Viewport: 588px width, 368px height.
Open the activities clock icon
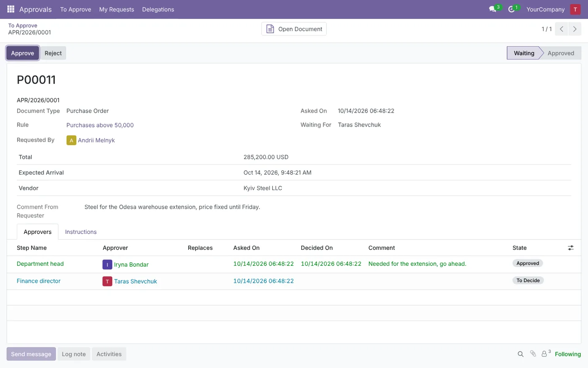click(511, 9)
